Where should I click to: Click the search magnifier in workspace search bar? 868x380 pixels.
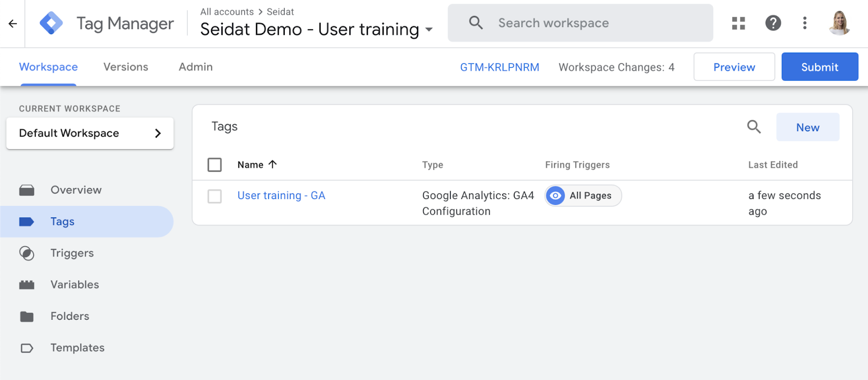tap(476, 23)
